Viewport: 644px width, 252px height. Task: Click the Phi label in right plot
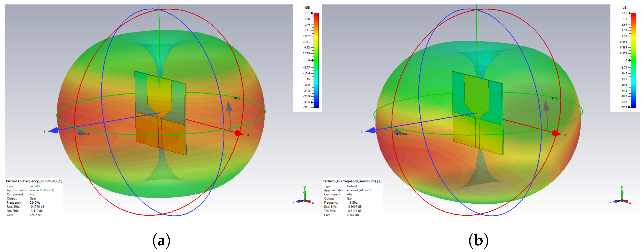[x=554, y=98]
